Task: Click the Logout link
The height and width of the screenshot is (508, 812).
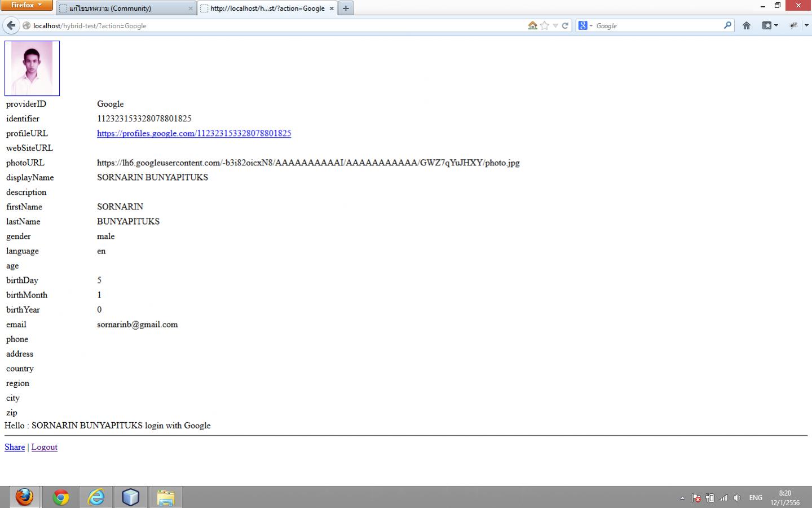Action: (45, 447)
